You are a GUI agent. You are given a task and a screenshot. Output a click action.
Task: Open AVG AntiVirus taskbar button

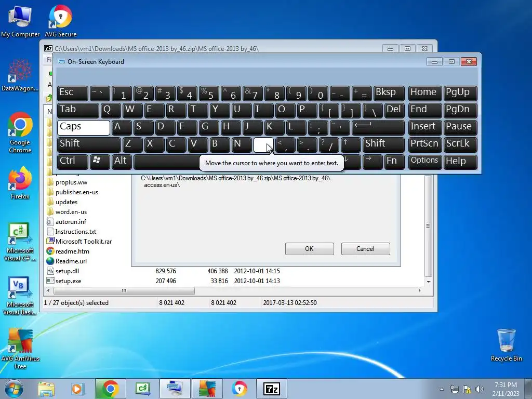point(207,389)
